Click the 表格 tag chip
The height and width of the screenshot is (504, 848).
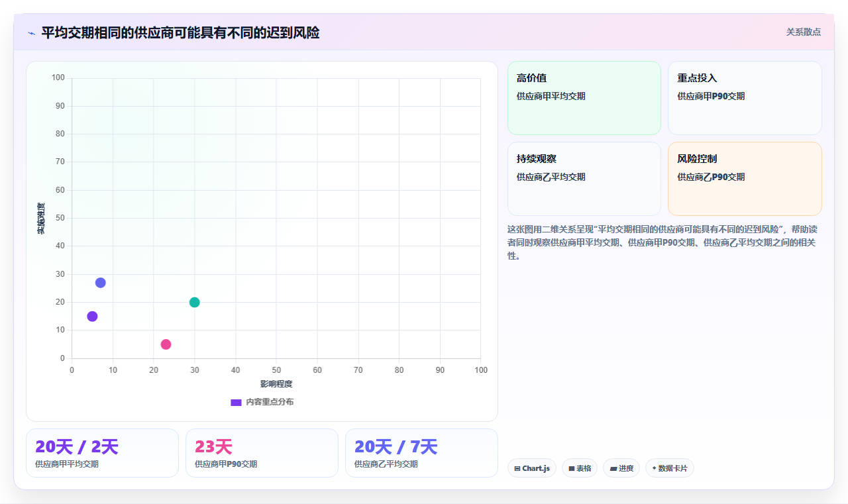(x=580, y=468)
